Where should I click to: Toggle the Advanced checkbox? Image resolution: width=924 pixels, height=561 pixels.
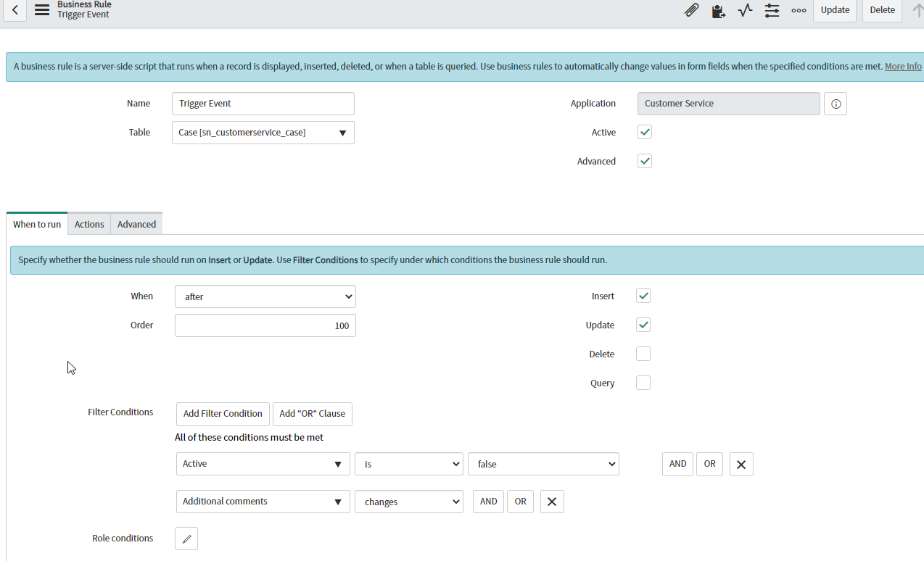coord(644,161)
